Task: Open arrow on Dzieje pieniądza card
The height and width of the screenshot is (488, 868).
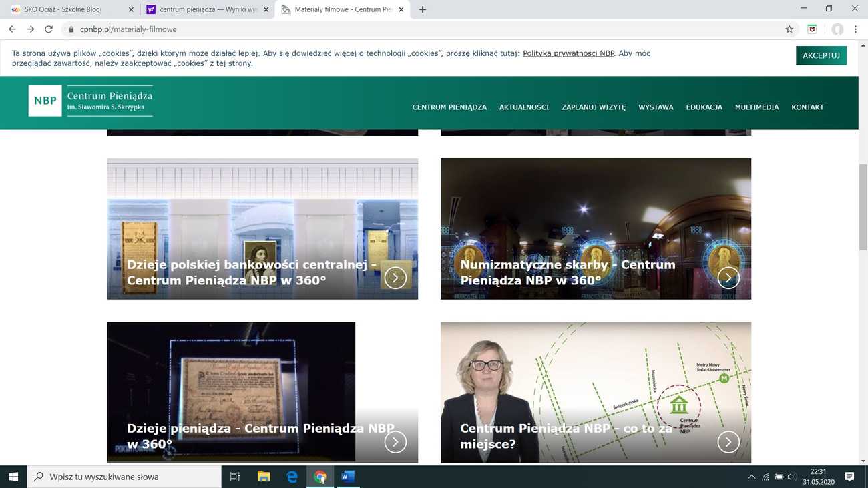Action: (x=395, y=441)
